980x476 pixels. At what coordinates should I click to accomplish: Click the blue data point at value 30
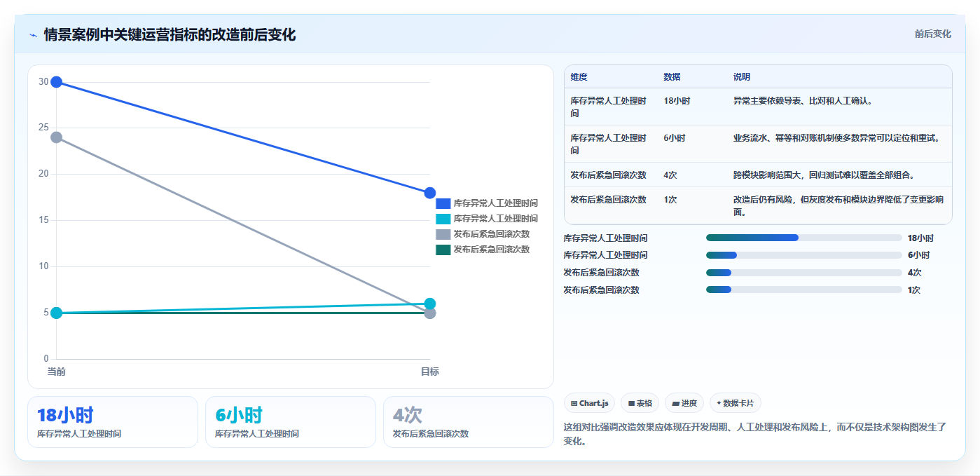(x=57, y=82)
